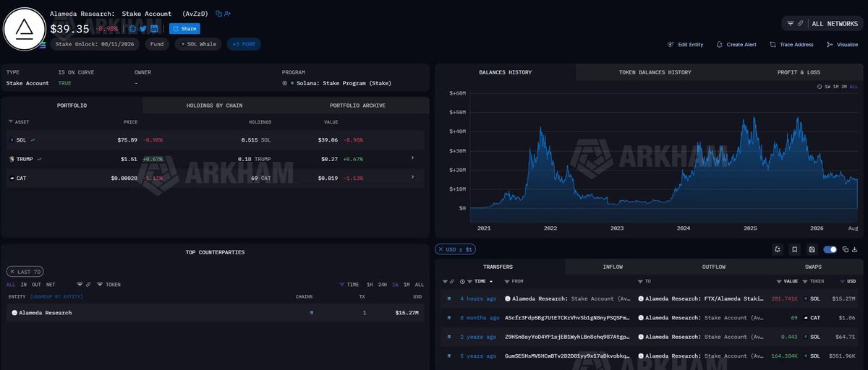Screen dimensions: 868x370
Task: Open the LinkedIn icon
Action: coord(154,29)
